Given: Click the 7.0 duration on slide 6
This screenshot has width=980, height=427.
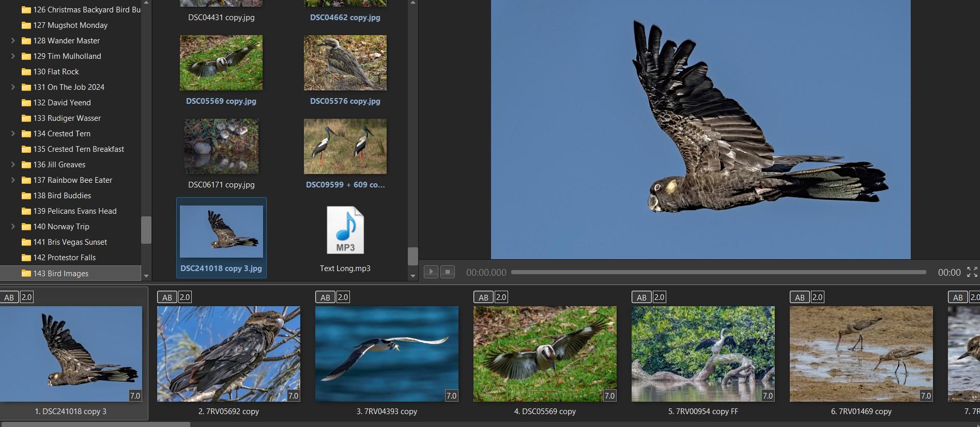Looking at the screenshot, I should [x=926, y=396].
